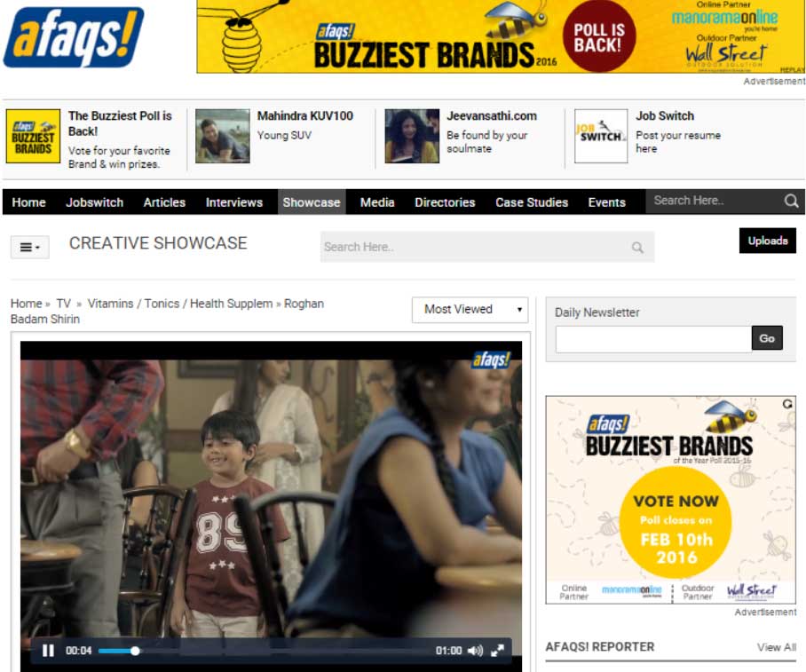
Task: Click the Vote Now Buzziest Brands sidebar ad
Action: [671, 500]
